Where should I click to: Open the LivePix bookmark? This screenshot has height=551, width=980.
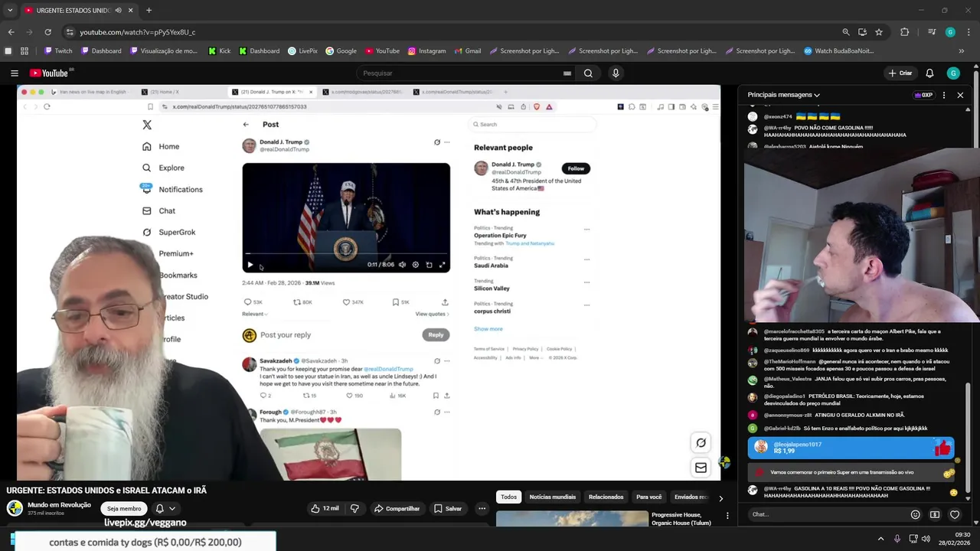pos(302,51)
